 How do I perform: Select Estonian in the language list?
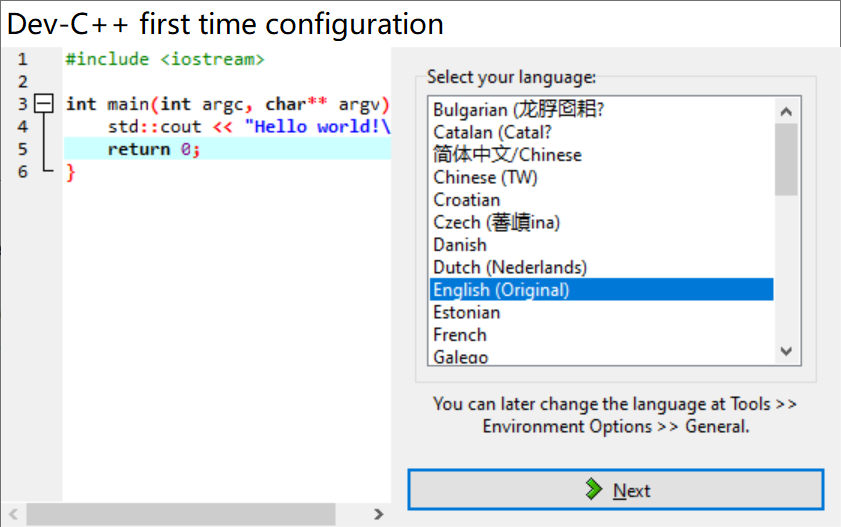point(601,313)
